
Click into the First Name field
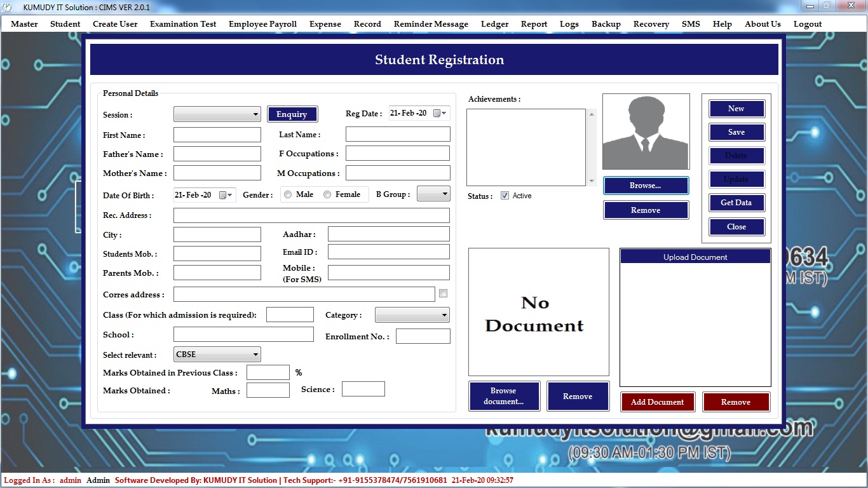tap(217, 135)
